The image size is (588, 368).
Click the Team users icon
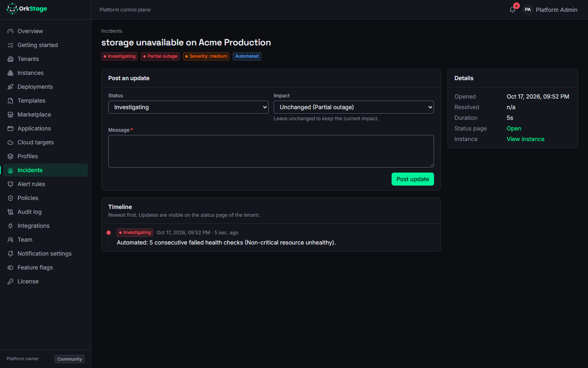coord(11,240)
